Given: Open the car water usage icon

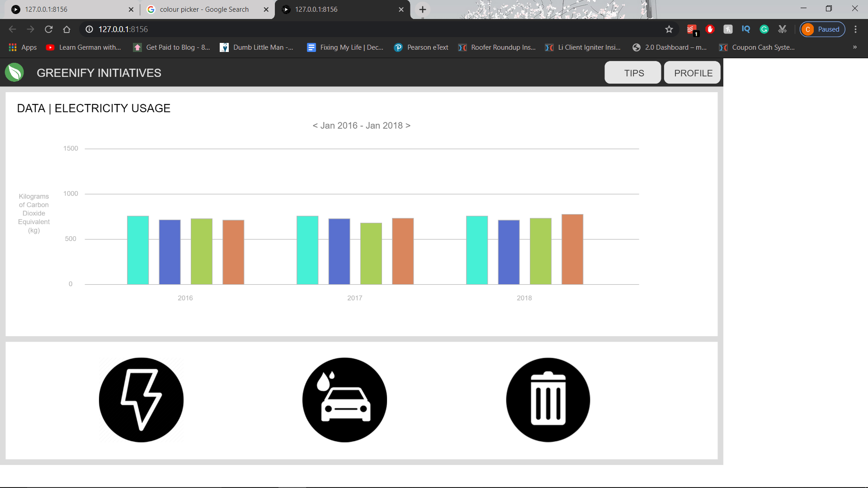Looking at the screenshot, I should coord(344,400).
